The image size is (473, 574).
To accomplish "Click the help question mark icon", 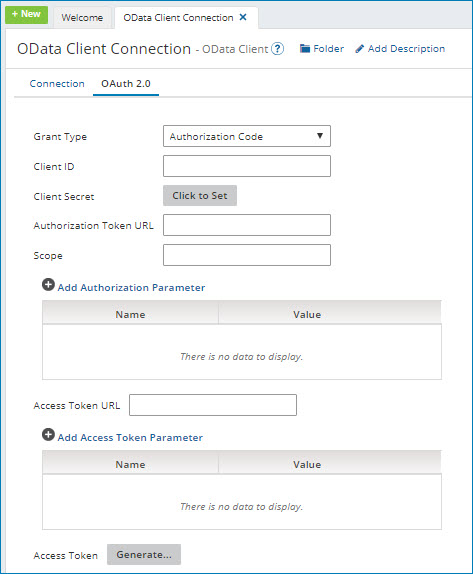I will (x=278, y=49).
